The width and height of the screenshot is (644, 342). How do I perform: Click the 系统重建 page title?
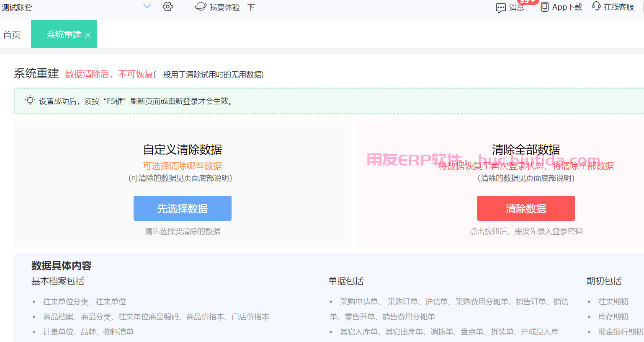coord(36,73)
